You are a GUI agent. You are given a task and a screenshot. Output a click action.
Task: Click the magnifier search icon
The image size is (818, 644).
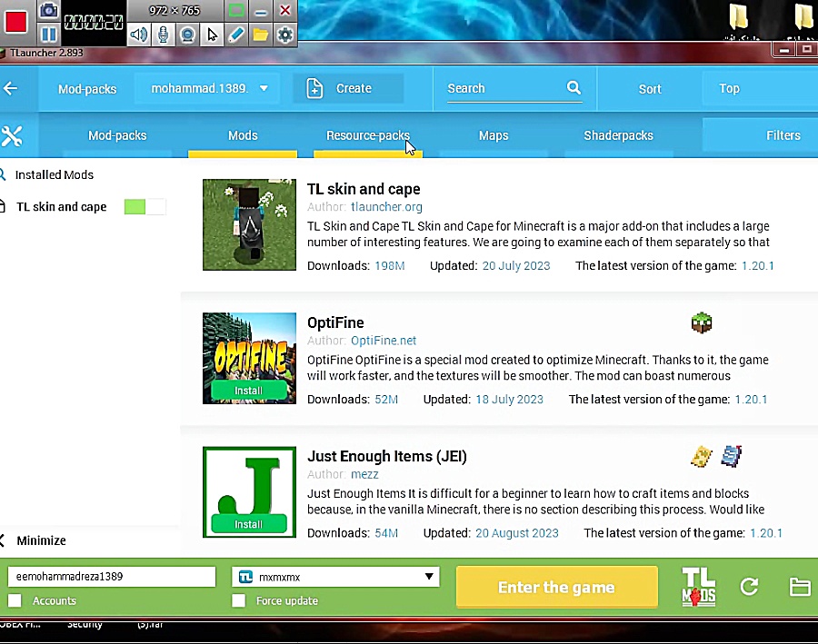574,87
